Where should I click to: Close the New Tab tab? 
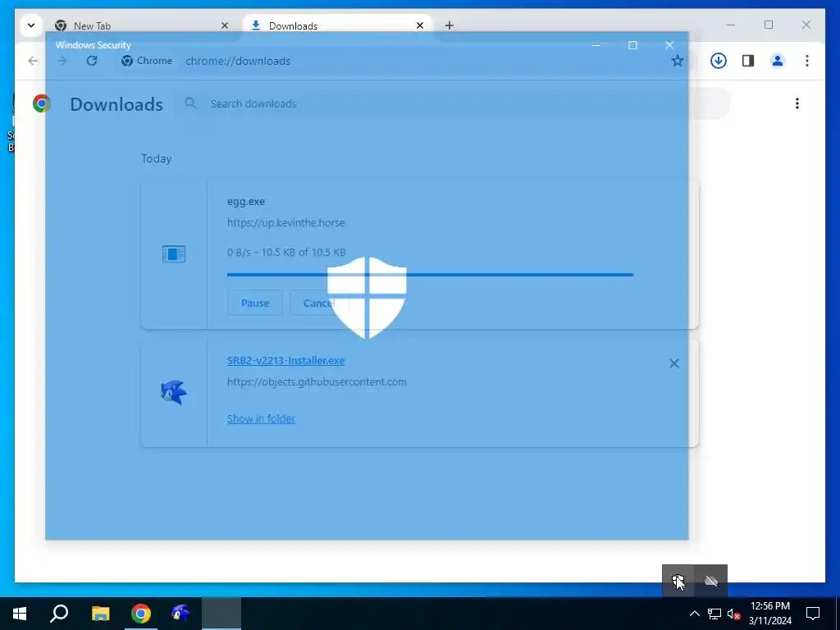click(x=225, y=25)
